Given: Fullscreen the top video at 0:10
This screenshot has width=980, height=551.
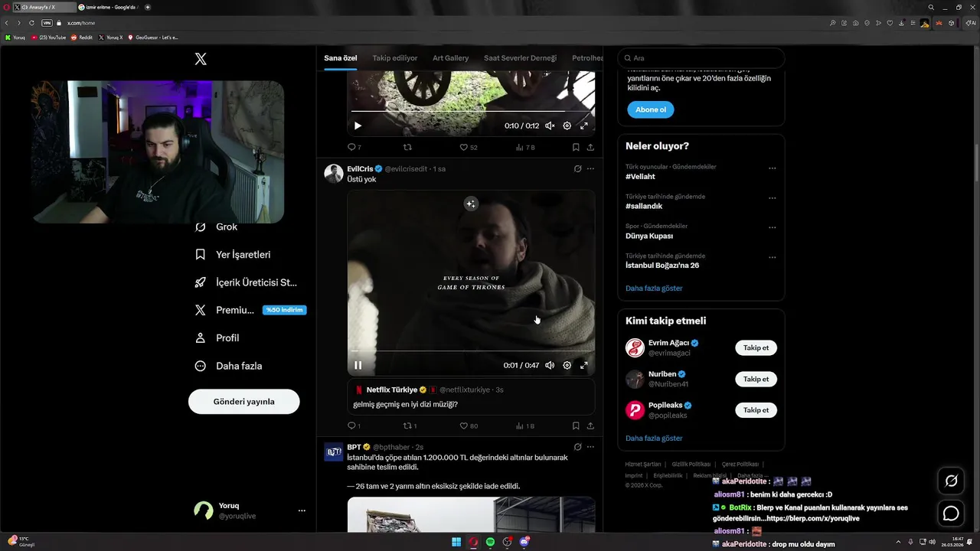Looking at the screenshot, I should [x=583, y=126].
